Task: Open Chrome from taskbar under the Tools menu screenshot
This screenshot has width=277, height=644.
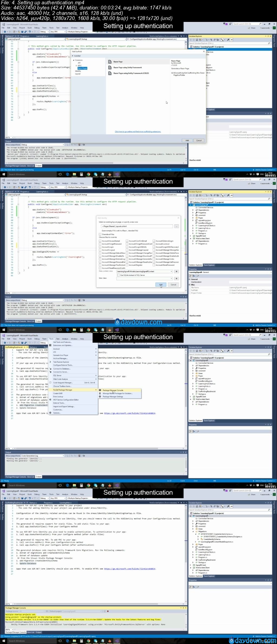Action: tap(88, 486)
